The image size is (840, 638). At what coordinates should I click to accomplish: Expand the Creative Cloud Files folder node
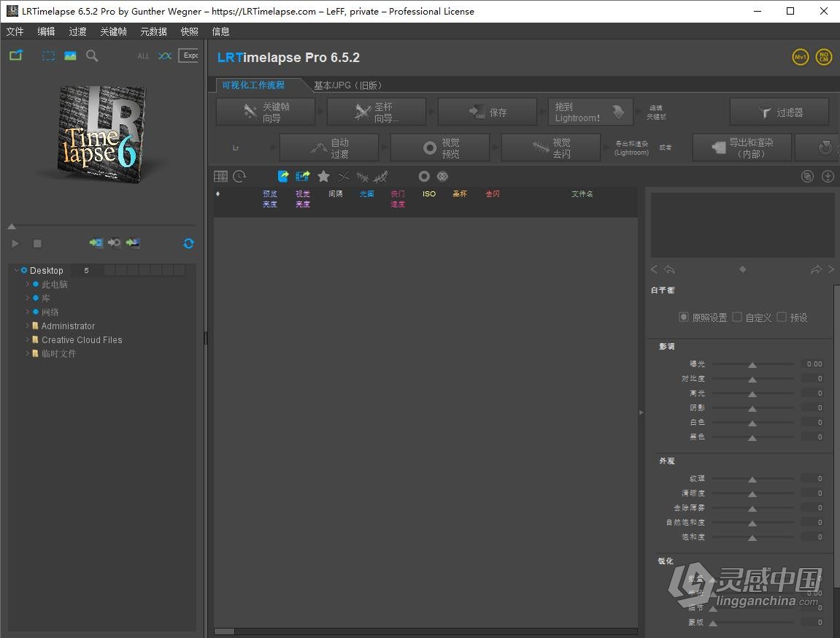tap(27, 339)
